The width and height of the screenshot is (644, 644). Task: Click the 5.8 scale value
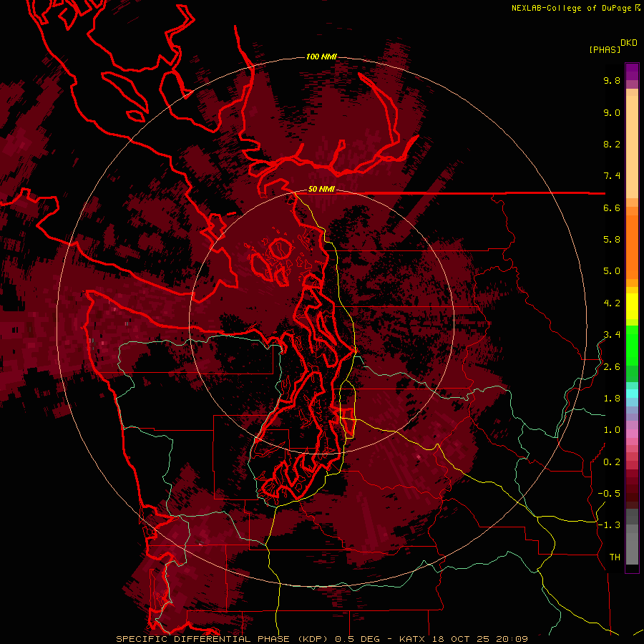tap(612, 240)
